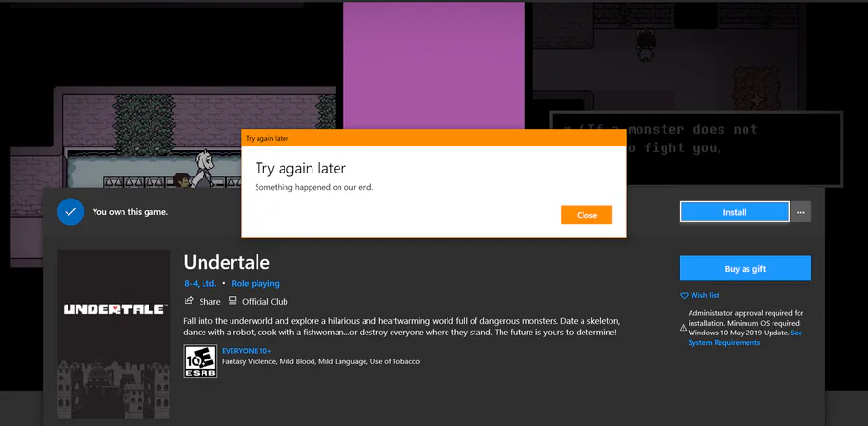Click the 'Fantasy Violence, Mild Blood' descriptors text
The height and width of the screenshot is (426, 868).
point(320,361)
